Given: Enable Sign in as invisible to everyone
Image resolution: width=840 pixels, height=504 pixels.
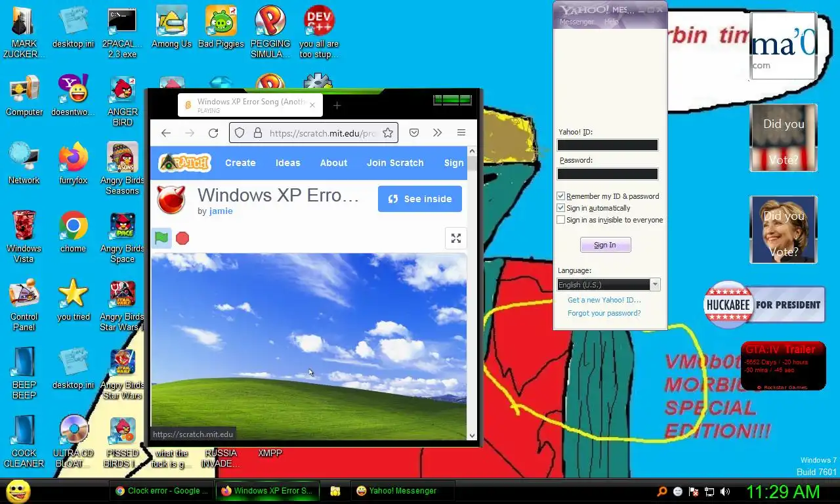Looking at the screenshot, I should tap(561, 220).
